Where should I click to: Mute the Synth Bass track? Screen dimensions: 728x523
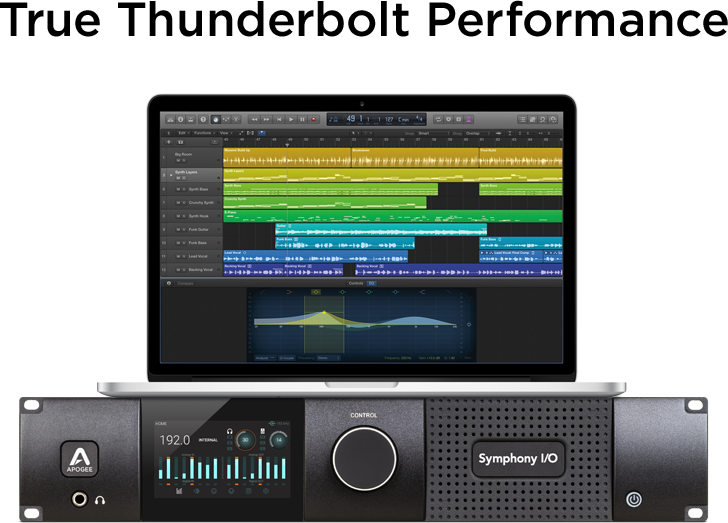pos(178,190)
